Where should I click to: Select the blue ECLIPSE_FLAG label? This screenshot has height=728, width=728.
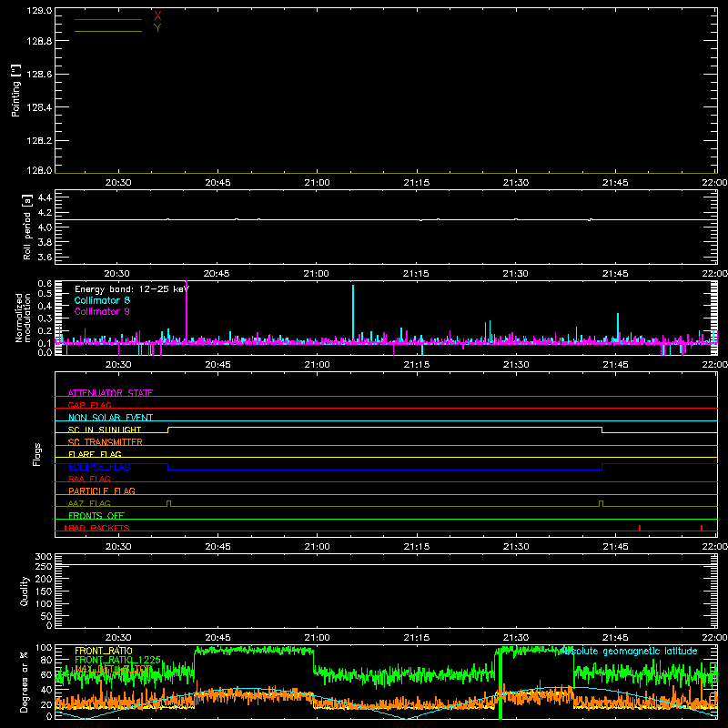[x=99, y=467]
